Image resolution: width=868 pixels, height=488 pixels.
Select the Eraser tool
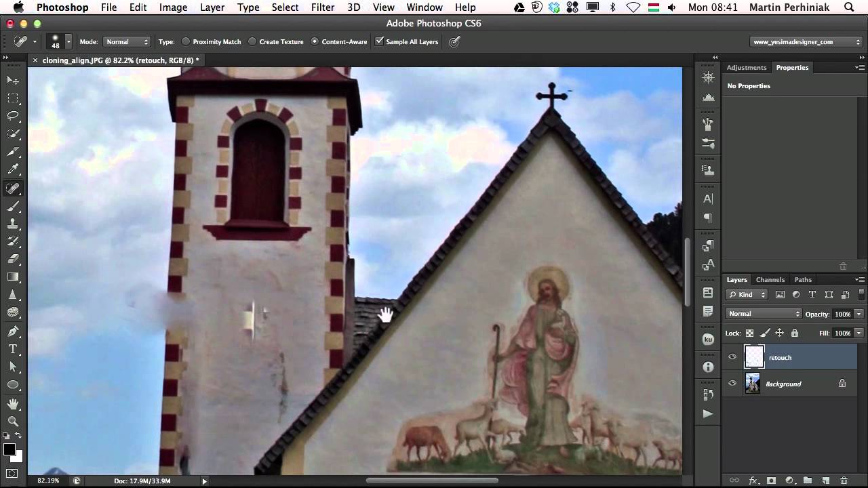pyautogui.click(x=13, y=259)
